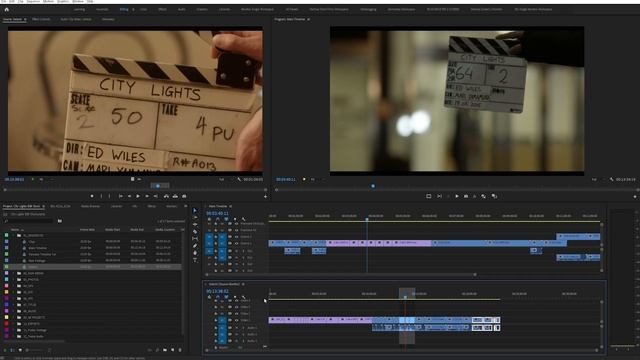
Task: Select the Selection tool in Tools panel
Action: click(195, 211)
